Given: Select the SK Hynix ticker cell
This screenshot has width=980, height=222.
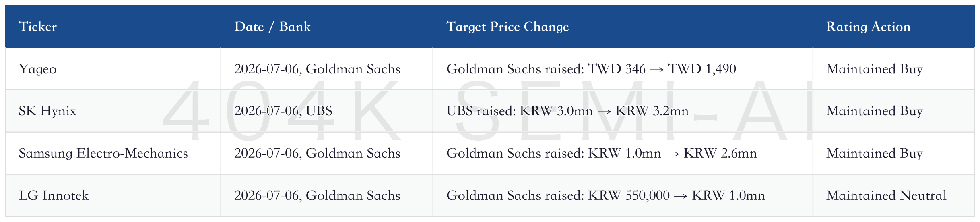Looking at the screenshot, I should pos(113,111).
